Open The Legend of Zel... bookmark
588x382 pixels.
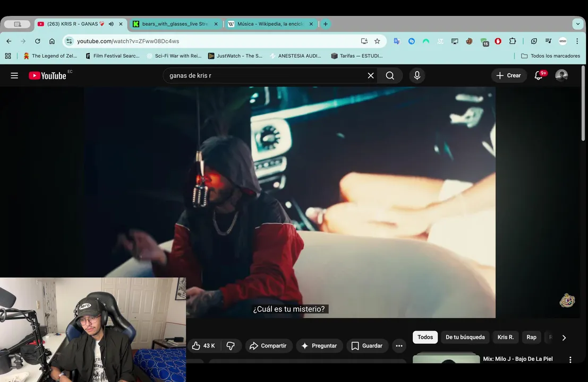(50, 56)
